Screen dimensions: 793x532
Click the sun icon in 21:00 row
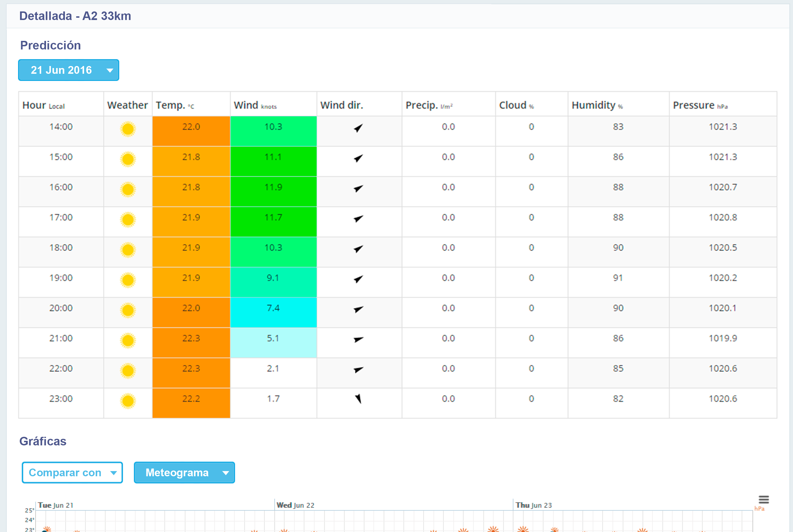pyautogui.click(x=128, y=341)
